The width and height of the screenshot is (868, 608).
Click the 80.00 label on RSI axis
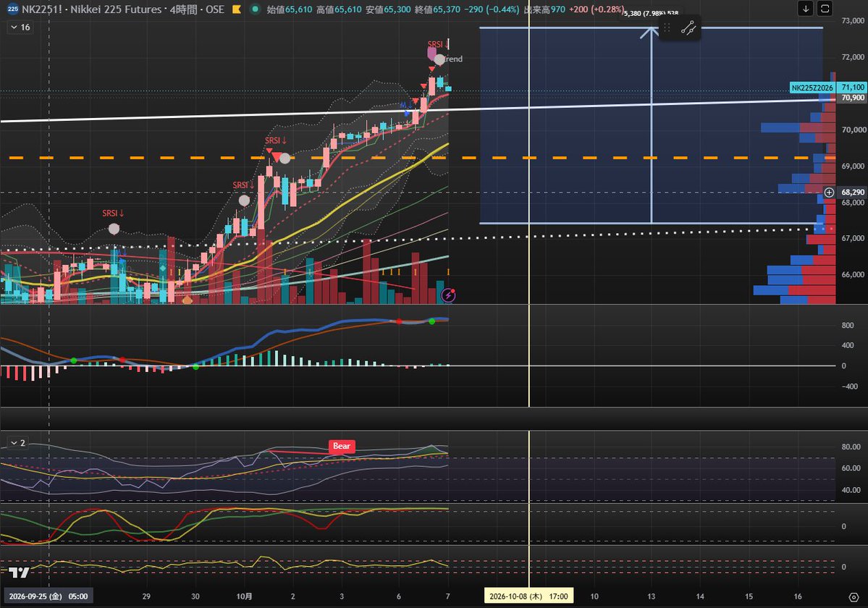851,447
